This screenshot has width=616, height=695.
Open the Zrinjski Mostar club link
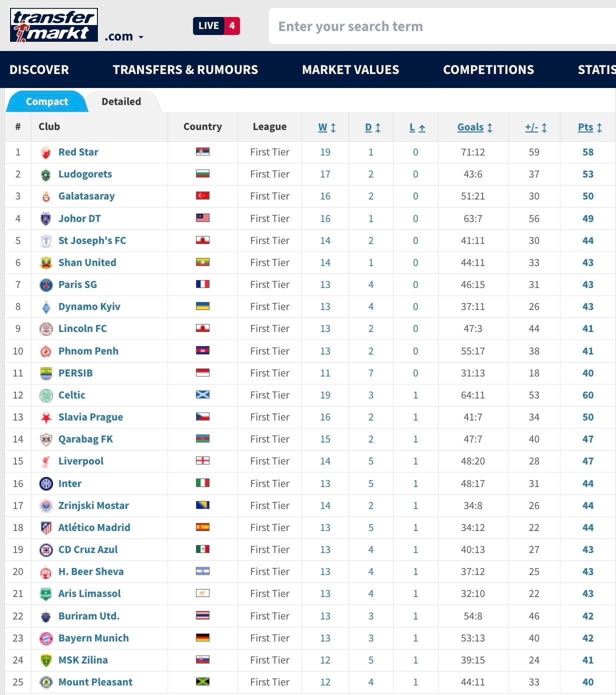tap(93, 505)
